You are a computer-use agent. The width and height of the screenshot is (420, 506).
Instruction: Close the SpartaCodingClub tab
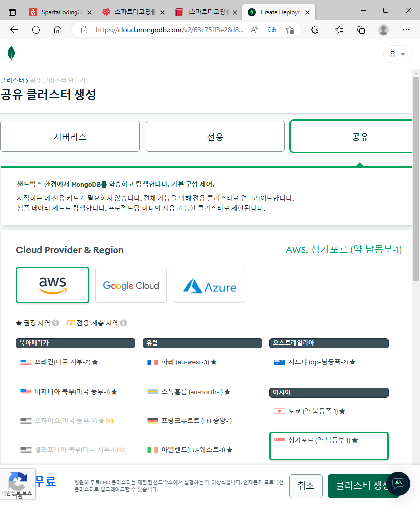tap(90, 13)
